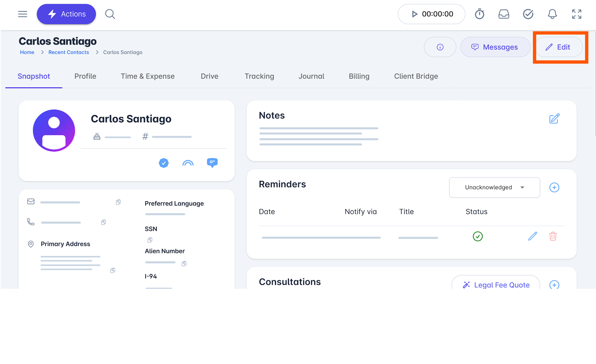Open Messages for Carlos Santiago

(495, 47)
